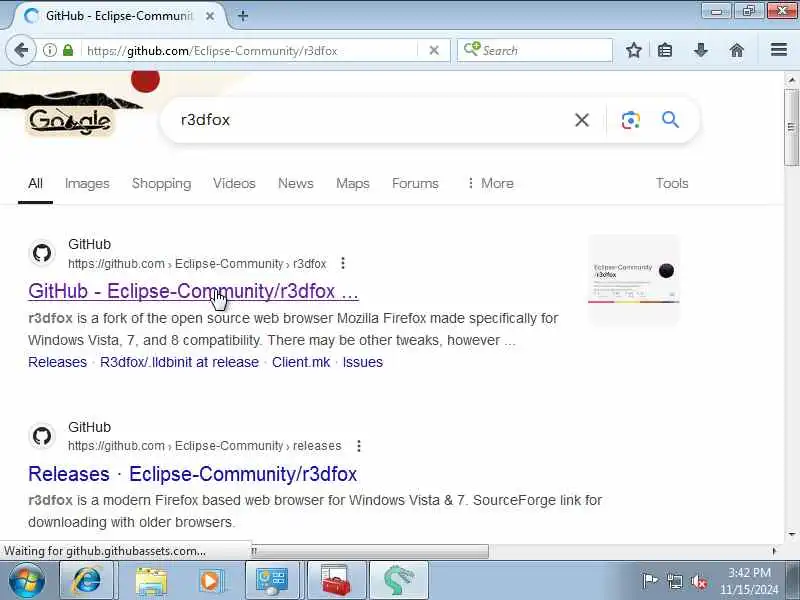This screenshot has width=800, height=600.
Task: Click the scrollbar down arrow
Action: point(791,534)
